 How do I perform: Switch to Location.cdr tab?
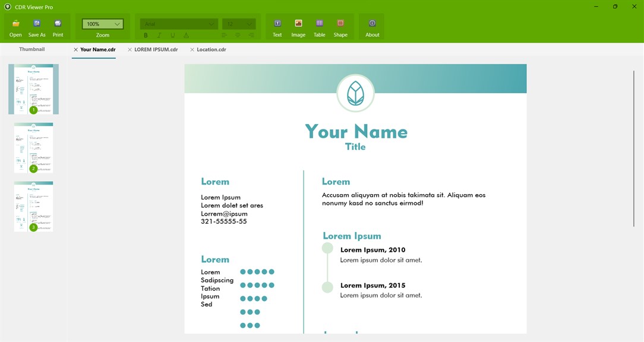(x=211, y=49)
